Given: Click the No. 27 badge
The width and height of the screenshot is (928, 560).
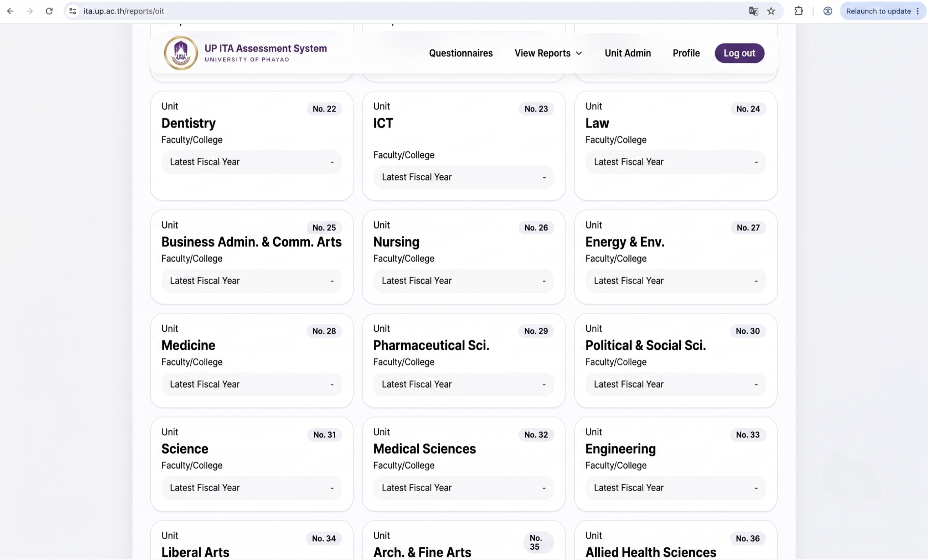Looking at the screenshot, I should point(748,228).
